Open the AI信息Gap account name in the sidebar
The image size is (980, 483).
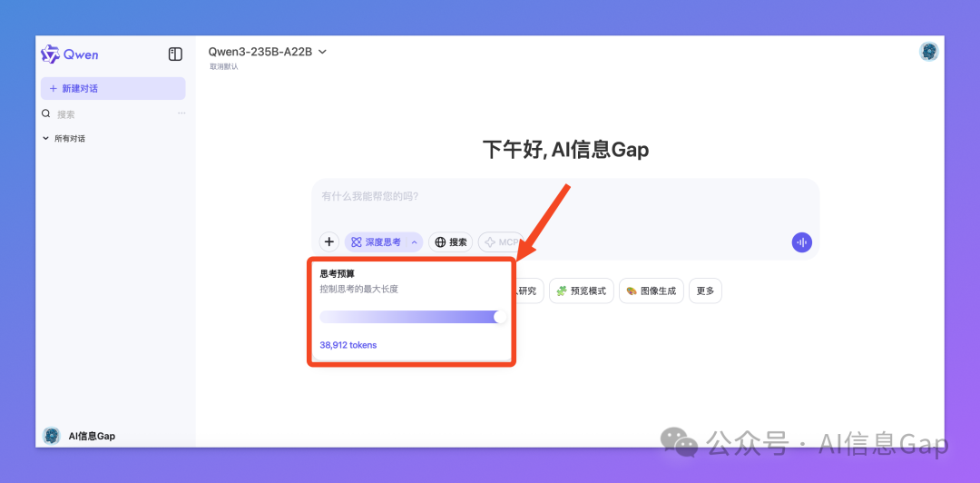pyautogui.click(x=92, y=436)
